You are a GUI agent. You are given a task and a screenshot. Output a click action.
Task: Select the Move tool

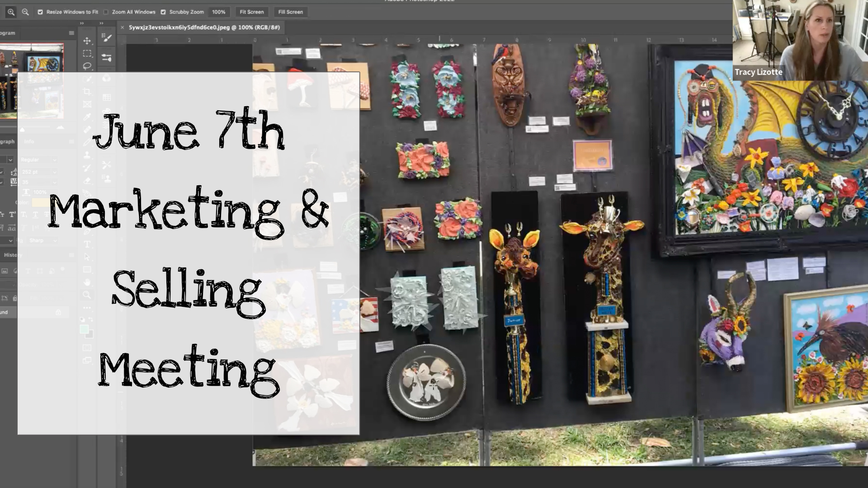click(87, 41)
